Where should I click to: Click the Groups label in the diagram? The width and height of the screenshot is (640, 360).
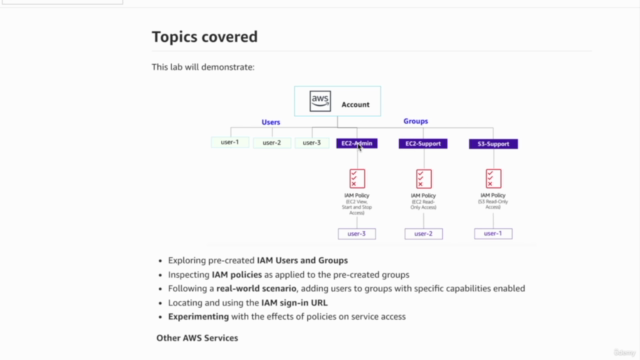416,121
